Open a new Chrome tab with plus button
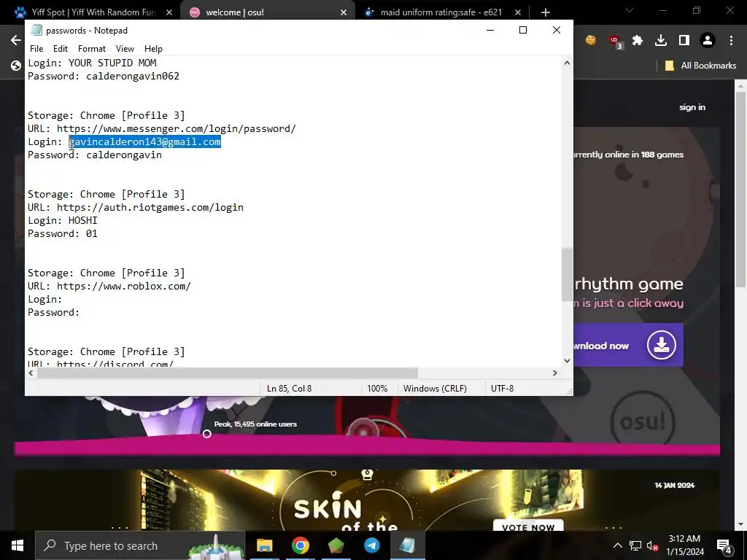This screenshot has height=560, width=747. [x=546, y=12]
